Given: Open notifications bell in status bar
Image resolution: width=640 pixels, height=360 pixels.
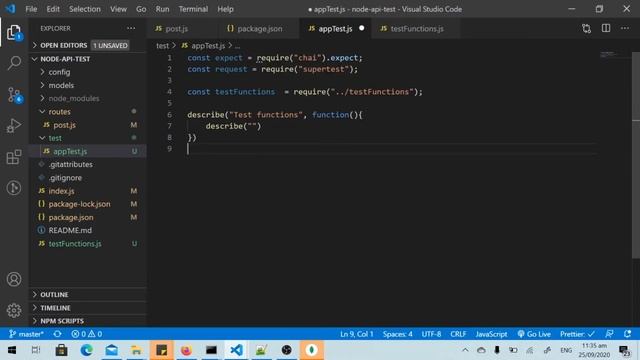Looking at the screenshot, I should [627, 334].
